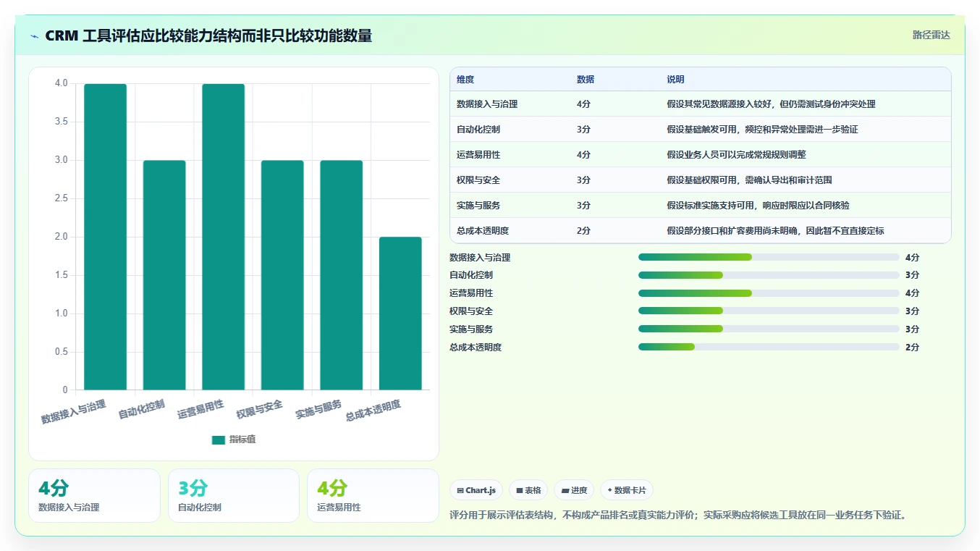This screenshot has height=551, width=980.
Task: Open the 4分 运营易用性 data card
Action: point(373,495)
